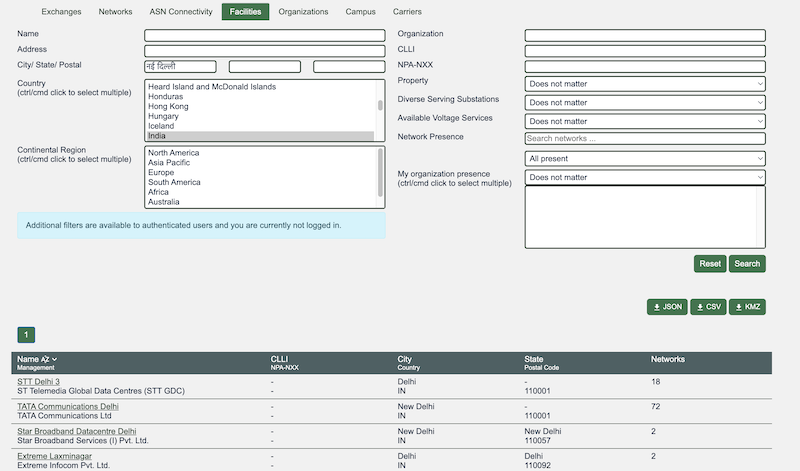Open the STT Delhi 3 facility link
The image size is (800, 471).
click(38, 382)
